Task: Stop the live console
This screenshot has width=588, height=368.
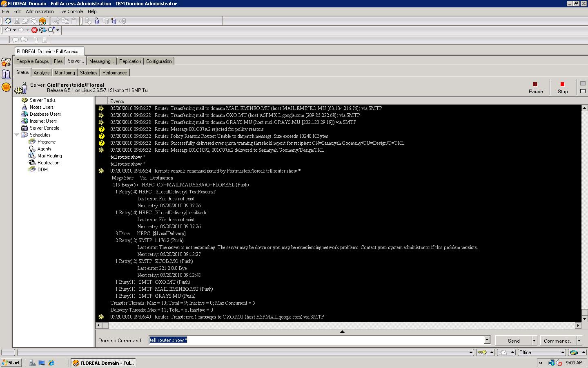Action: [563, 88]
